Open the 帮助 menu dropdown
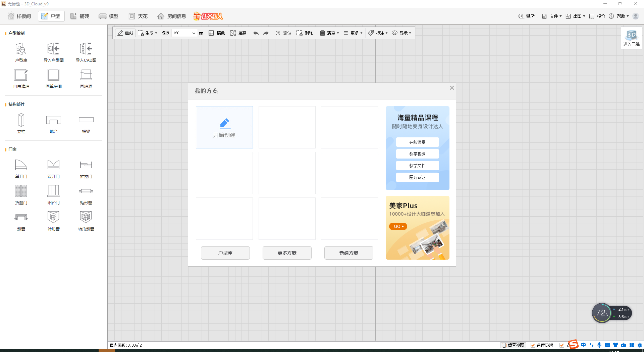 click(x=619, y=16)
